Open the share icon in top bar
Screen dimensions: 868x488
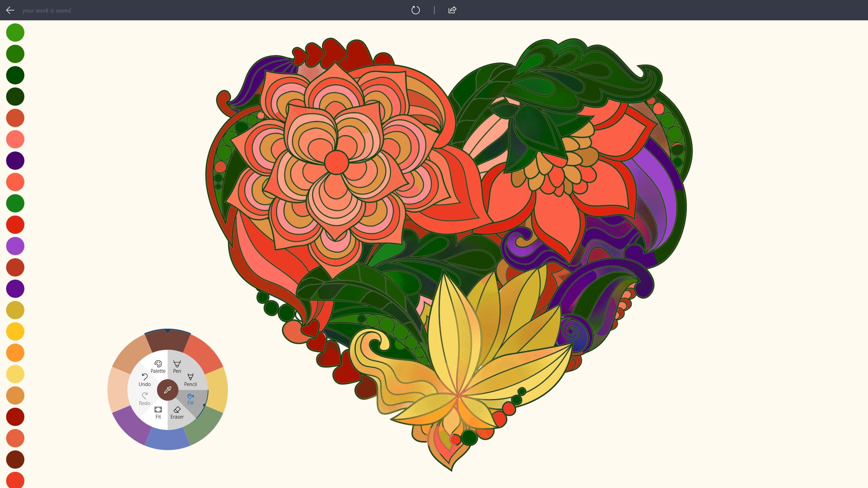452,10
